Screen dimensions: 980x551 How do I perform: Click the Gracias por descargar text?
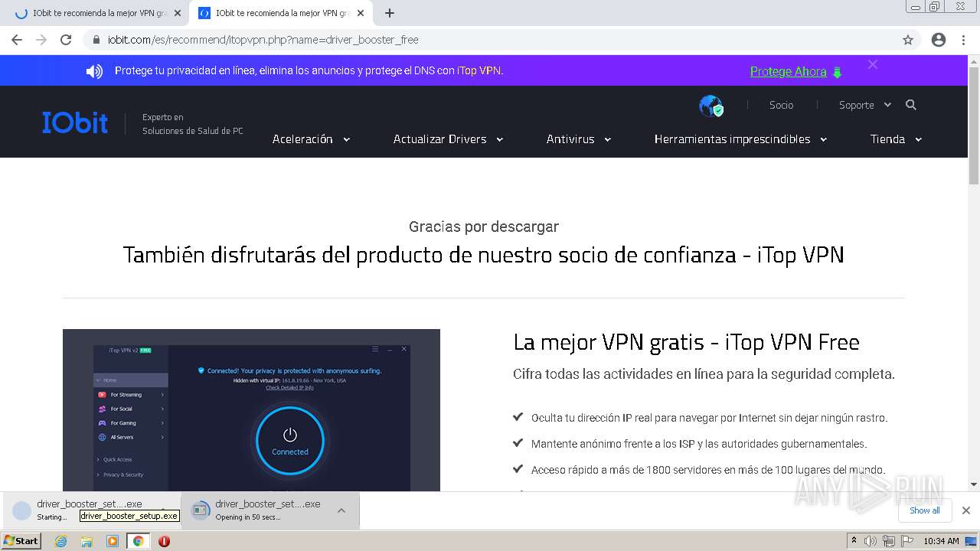(484, 227)
